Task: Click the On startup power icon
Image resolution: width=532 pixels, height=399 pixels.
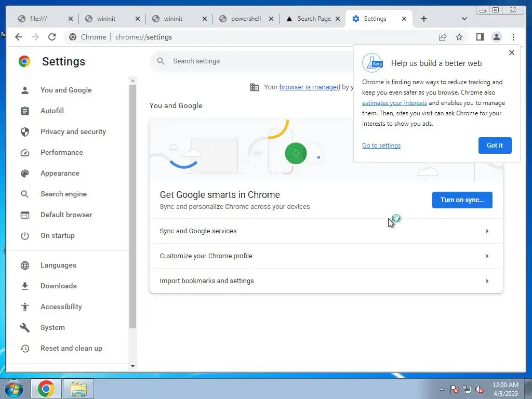Action: point(25,236)
